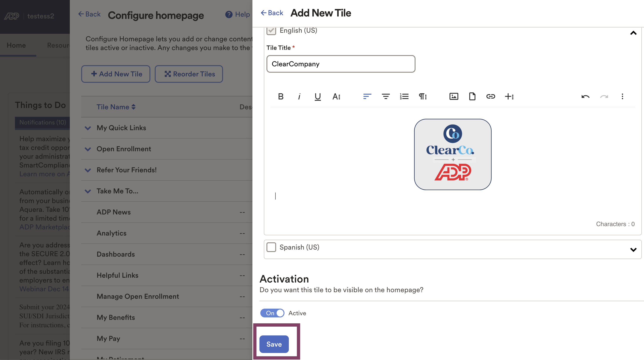644x360 pixels.
Task: Go Back from Add New Tile panel
Action: point(272,13)
